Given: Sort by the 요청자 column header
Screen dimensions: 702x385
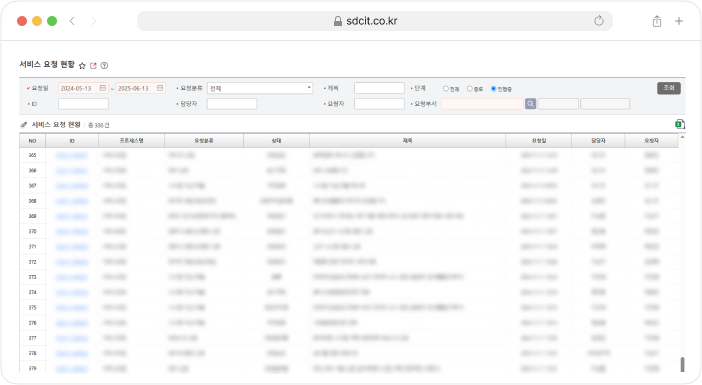Looking at the screenshot, I should coord(651,141).
